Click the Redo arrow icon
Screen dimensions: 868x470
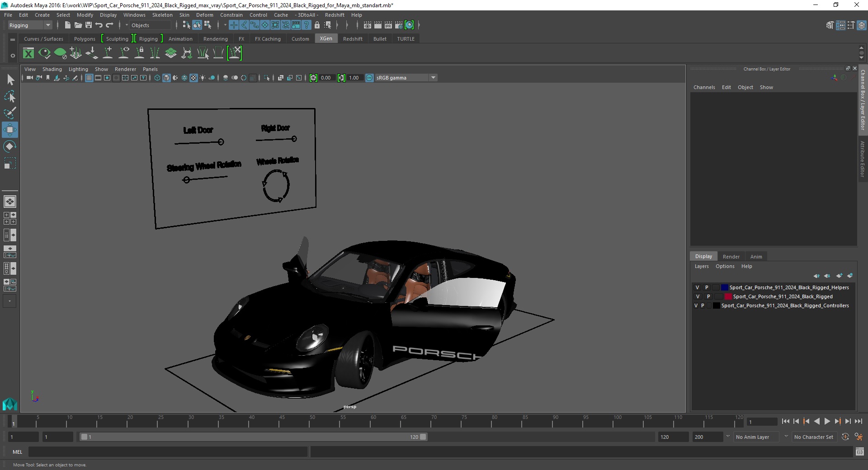tap(109, 25)
